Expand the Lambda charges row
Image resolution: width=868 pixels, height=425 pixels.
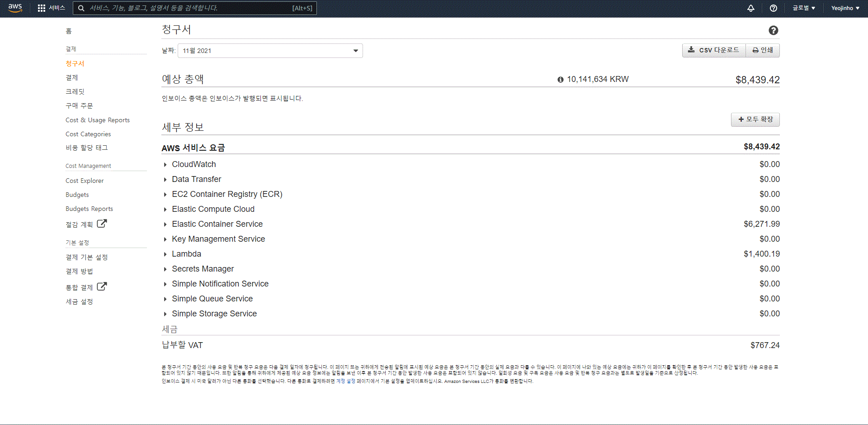[165, 254]
